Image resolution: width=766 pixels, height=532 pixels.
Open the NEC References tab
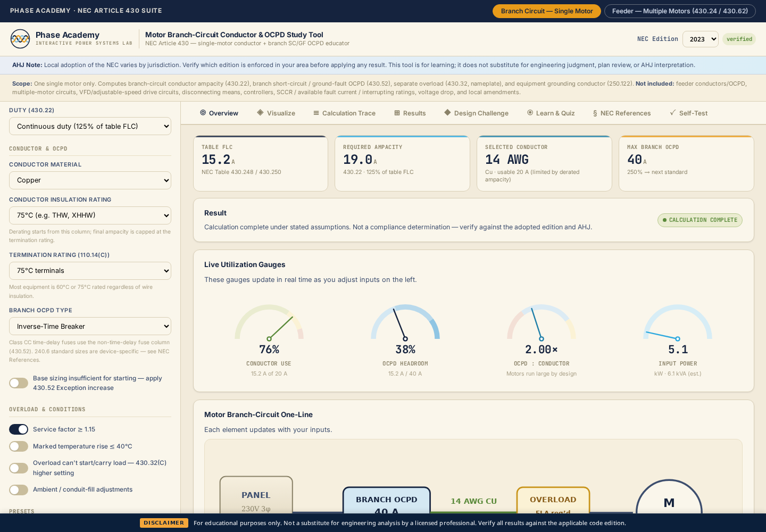pyautogui.click(x=622, y=113)
